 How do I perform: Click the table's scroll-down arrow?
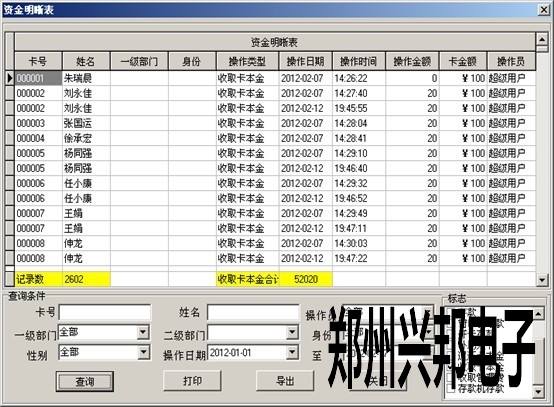coord(542,280)
